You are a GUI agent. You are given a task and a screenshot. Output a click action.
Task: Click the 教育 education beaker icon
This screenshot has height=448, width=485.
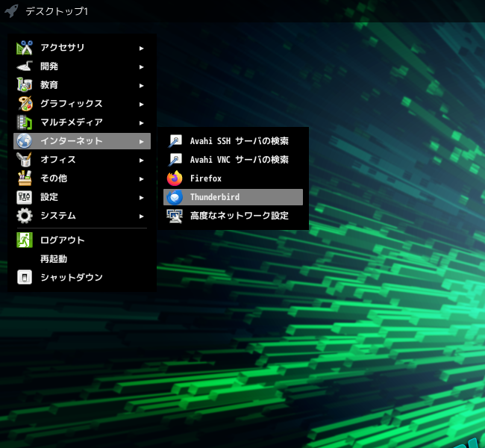point(25,85)
